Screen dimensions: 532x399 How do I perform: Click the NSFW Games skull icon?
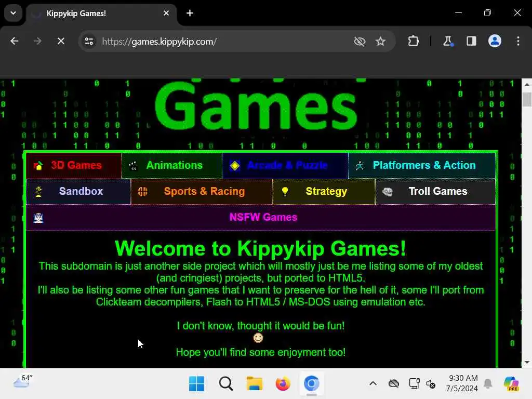(38, 218)
